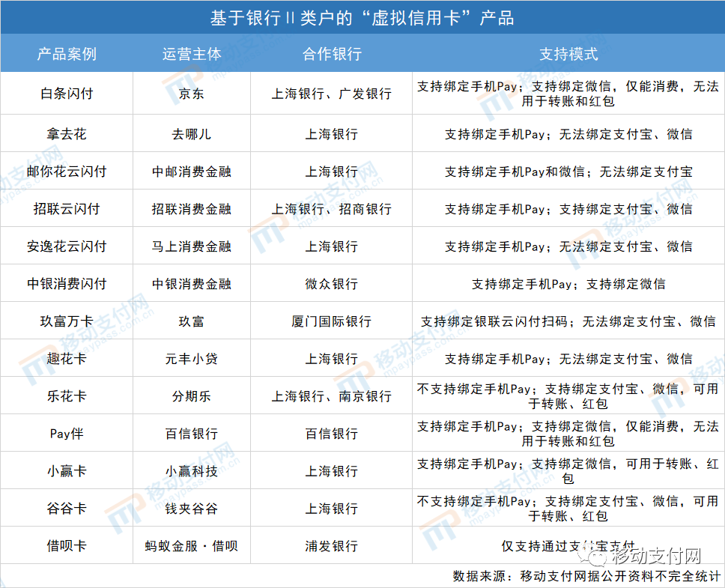Click the 小赢科技 operator cell

click(x=192, y=471)
